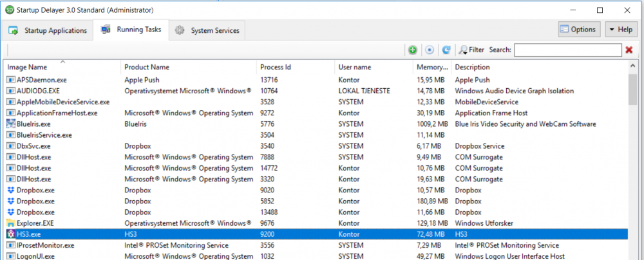Screen dimensions: 644x260
Task: Refresh the running tasks list
Action: point(446,50)
